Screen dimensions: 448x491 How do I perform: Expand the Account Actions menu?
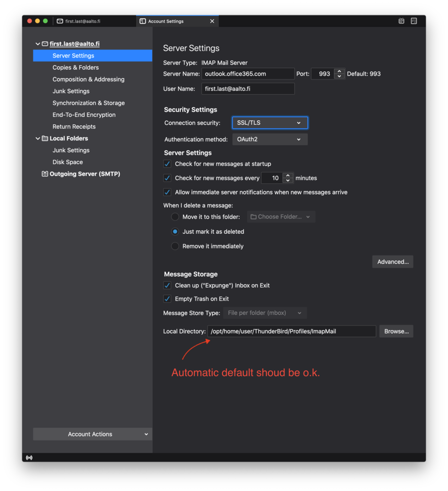click(x=92, y=434)
